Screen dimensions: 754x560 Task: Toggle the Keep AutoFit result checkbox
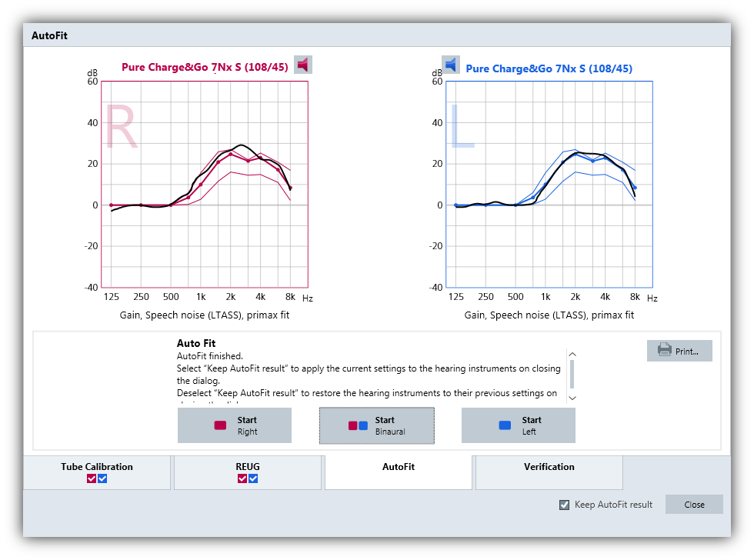[565, 505]
